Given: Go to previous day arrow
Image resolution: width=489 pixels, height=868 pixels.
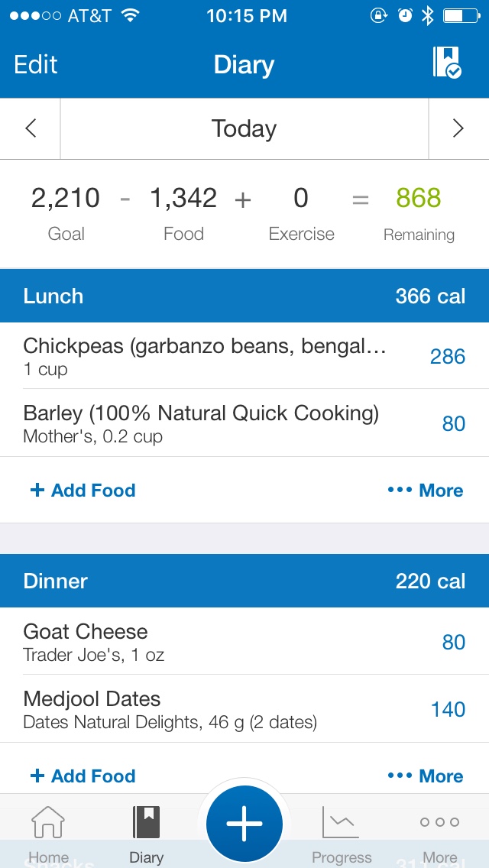Looking at the screenshot, I should click(x=31, y=128).
